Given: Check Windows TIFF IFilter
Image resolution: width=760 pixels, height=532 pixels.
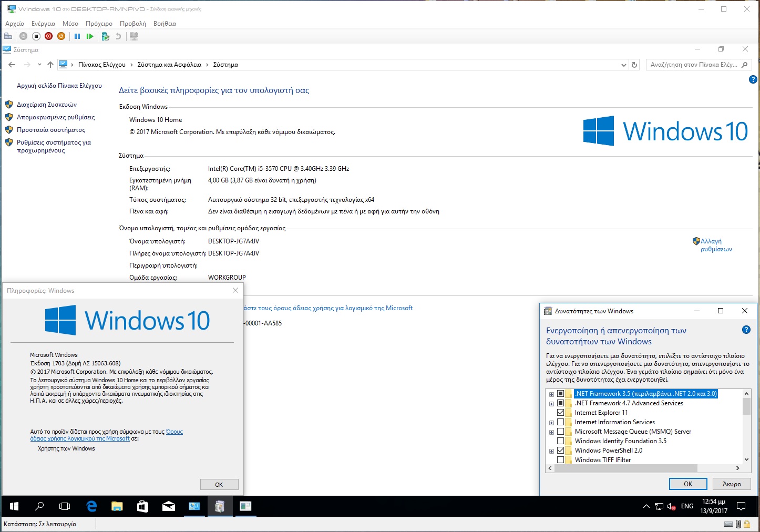Looking at the screenshot, I should click(560, 460).
